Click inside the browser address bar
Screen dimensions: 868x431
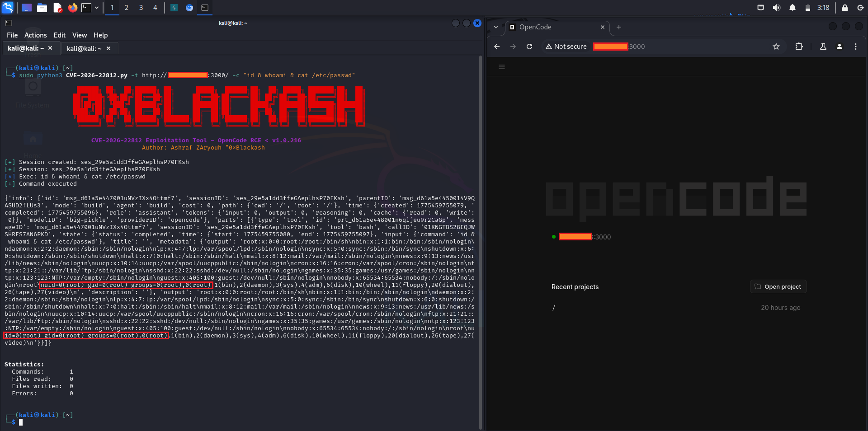(x=678, y=47)
